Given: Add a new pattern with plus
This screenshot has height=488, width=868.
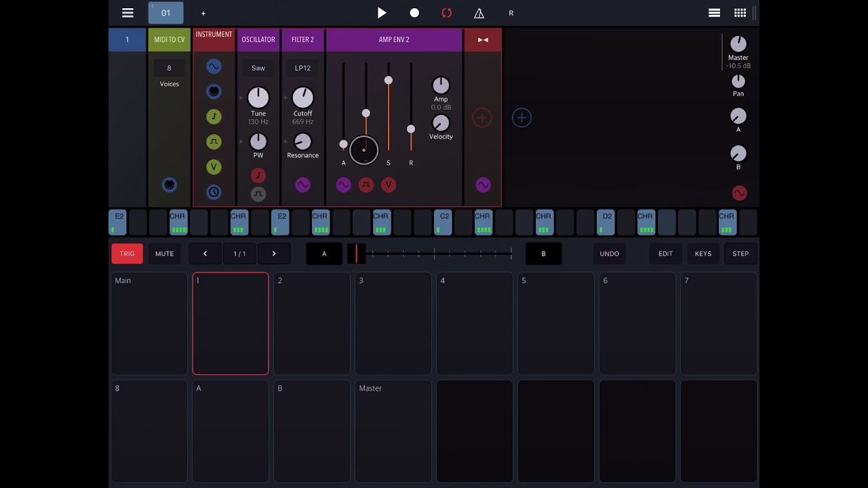Looking at the screenshot, I should pos(203,13).
